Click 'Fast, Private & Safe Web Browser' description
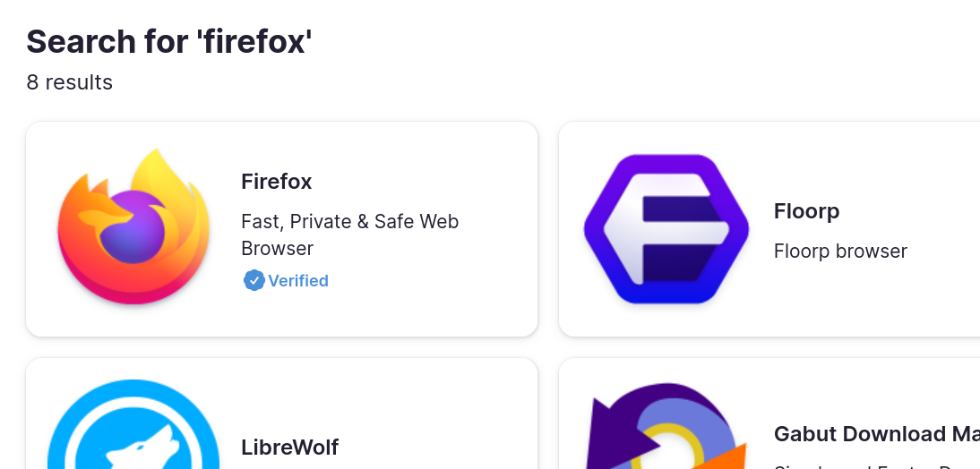Screen dimensions: 980x469 pyautogui.click(x=350, y=234)
